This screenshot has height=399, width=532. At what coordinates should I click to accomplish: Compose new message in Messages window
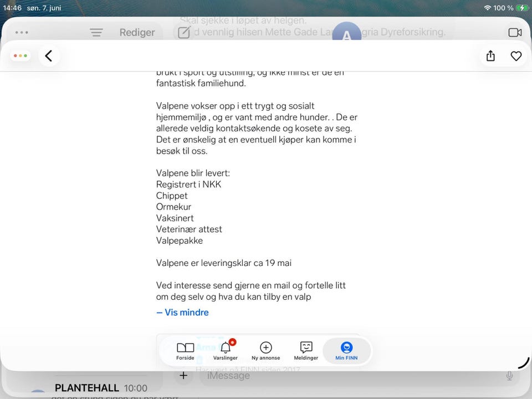[184, 32]
